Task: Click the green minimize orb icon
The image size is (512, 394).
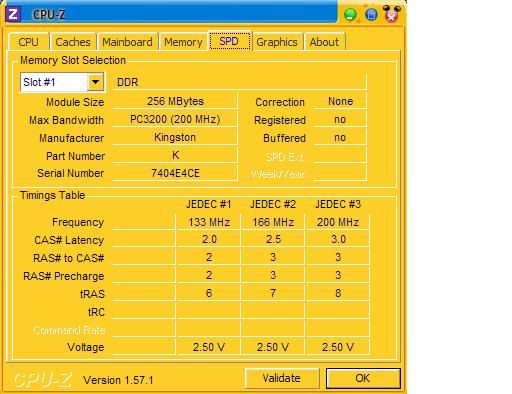Action: point(350,15)
